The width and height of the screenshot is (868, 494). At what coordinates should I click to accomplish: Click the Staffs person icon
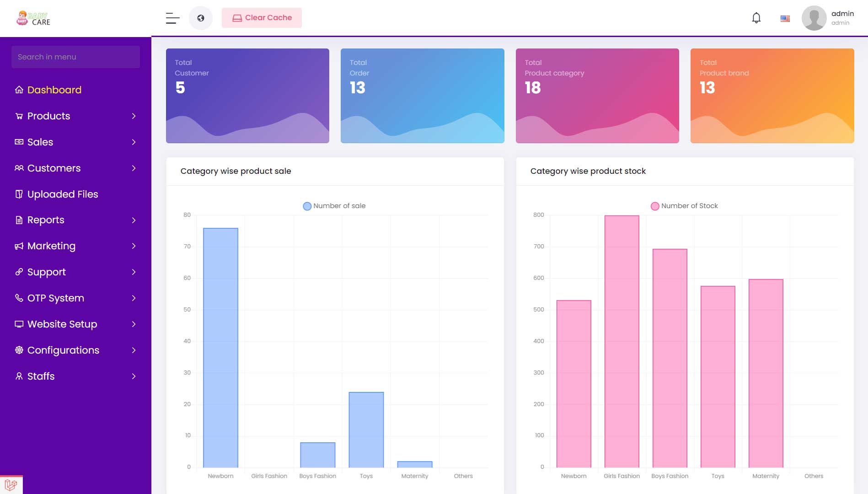pyautogui.click(x=19, y=376)
